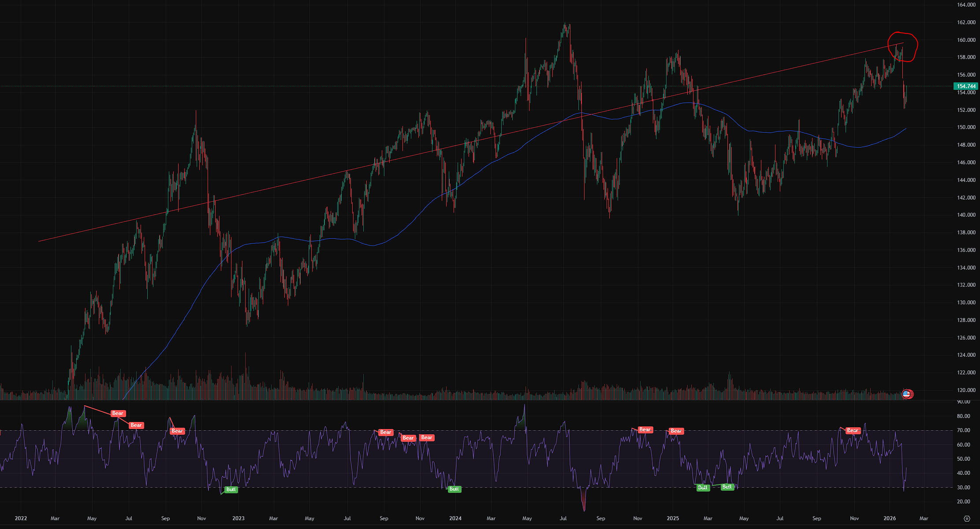Click the Mar label right of 2026
Screen dimensions: 980x529
click(924, 518)
